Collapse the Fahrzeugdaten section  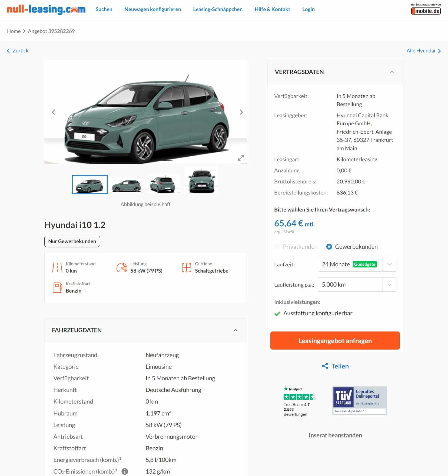[x=235, y=330]
